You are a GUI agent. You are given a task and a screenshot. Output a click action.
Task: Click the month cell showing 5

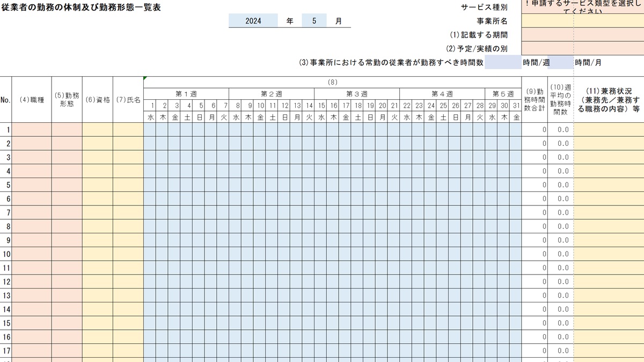point(315,20)
